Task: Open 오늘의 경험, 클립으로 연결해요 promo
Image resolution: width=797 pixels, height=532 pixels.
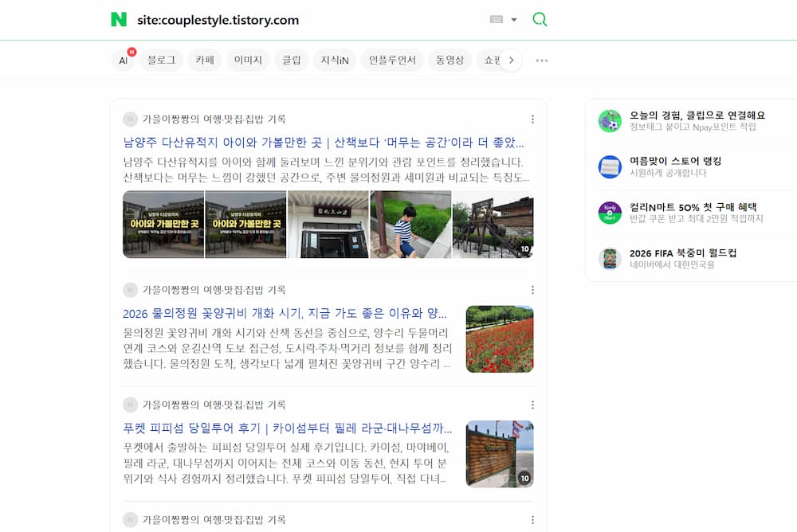Action: point(697,115)
